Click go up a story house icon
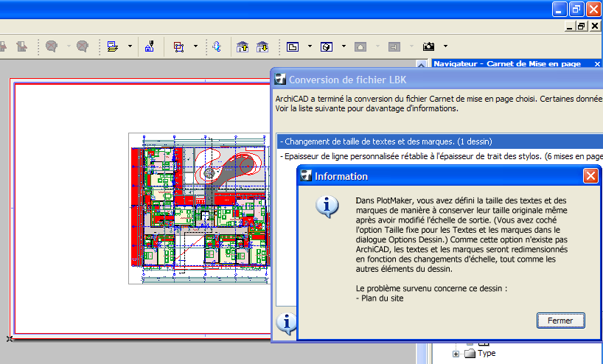The image size is (603, 364). pos(243,47)
